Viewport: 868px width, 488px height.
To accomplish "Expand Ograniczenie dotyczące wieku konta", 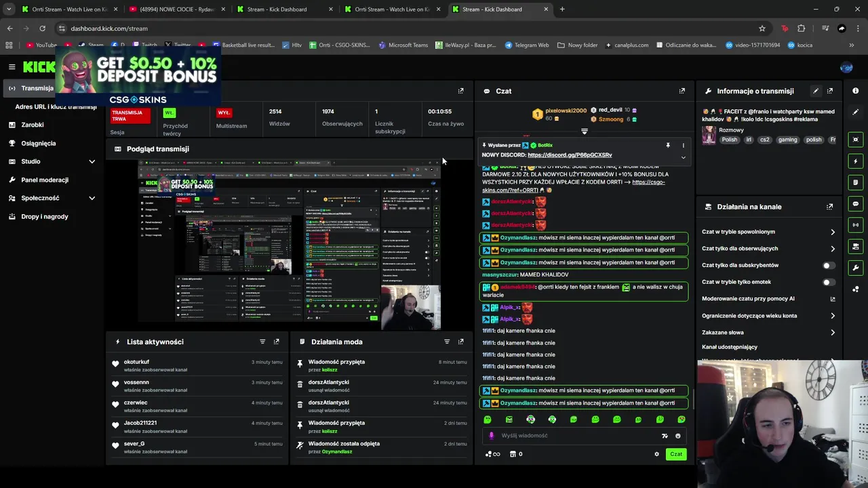I will point(833,316).
